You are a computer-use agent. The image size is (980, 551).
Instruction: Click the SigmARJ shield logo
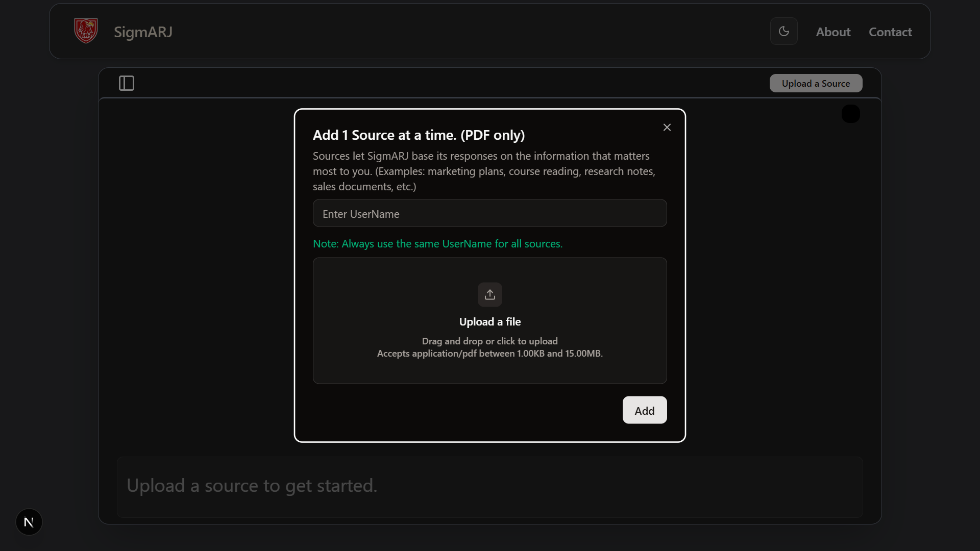(86, 31)
